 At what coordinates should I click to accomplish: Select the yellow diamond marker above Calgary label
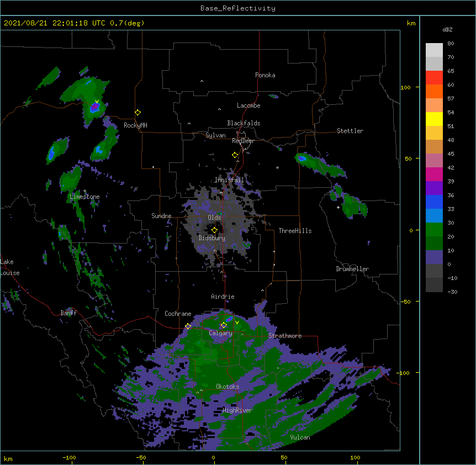(224, 325)
